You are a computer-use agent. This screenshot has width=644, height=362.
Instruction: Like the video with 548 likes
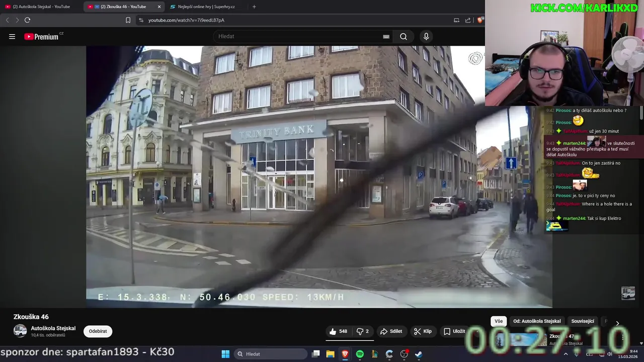pos(338,331)
